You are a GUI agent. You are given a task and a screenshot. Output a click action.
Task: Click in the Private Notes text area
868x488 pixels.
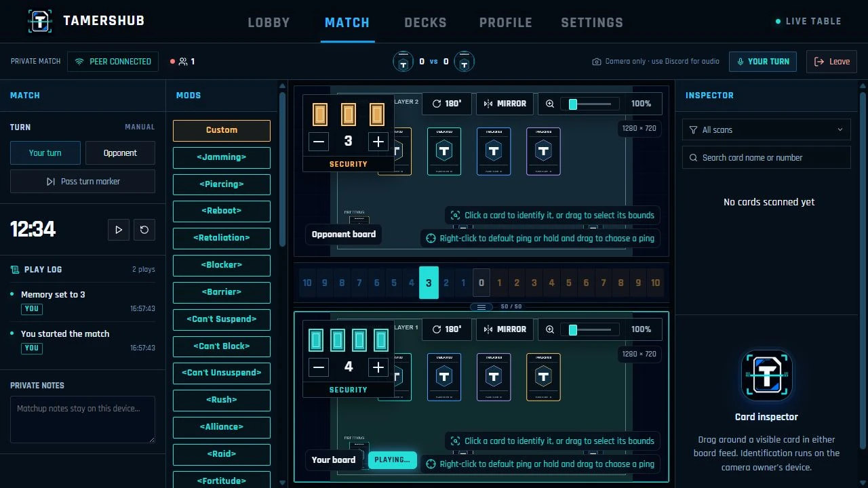[83, 420]
